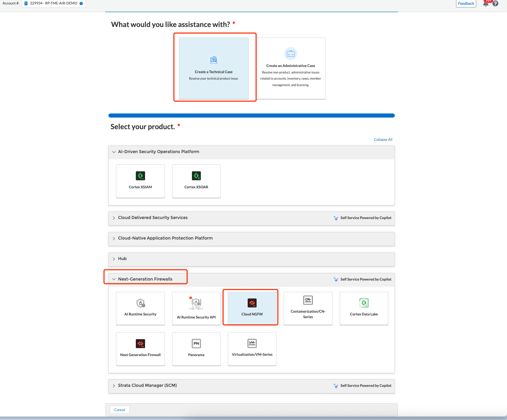Select the AI Runtime Security product label
Viewport: 507px width, 420px height.
[140, 314]
